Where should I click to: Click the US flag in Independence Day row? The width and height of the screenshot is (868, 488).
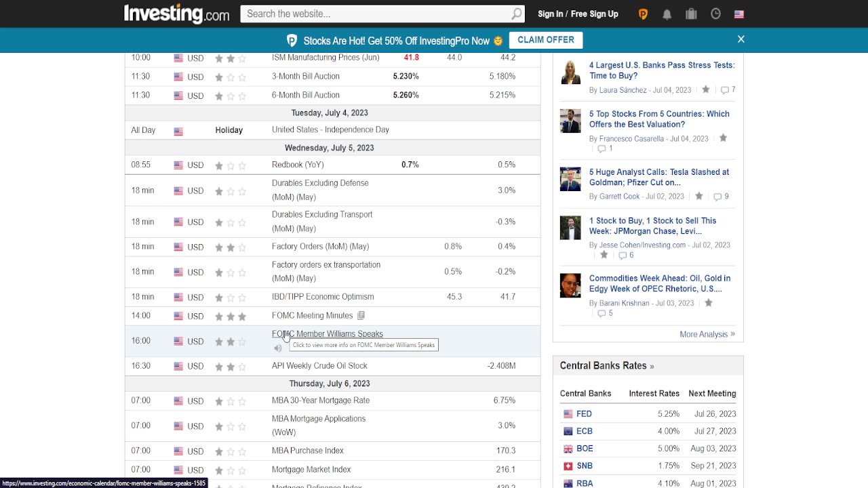[x=178, y=131]
